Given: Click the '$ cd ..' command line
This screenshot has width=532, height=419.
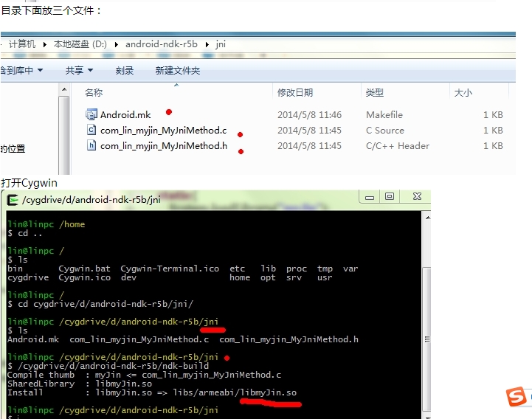Looking at the screenshot, I should coord(25,233).
